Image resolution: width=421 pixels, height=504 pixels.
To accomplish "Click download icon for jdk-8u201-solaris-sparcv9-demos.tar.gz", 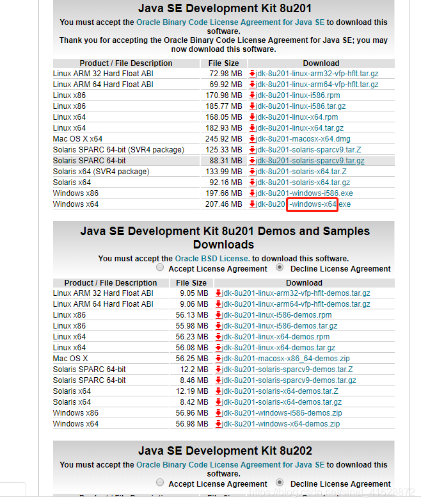I will [218, 380].
